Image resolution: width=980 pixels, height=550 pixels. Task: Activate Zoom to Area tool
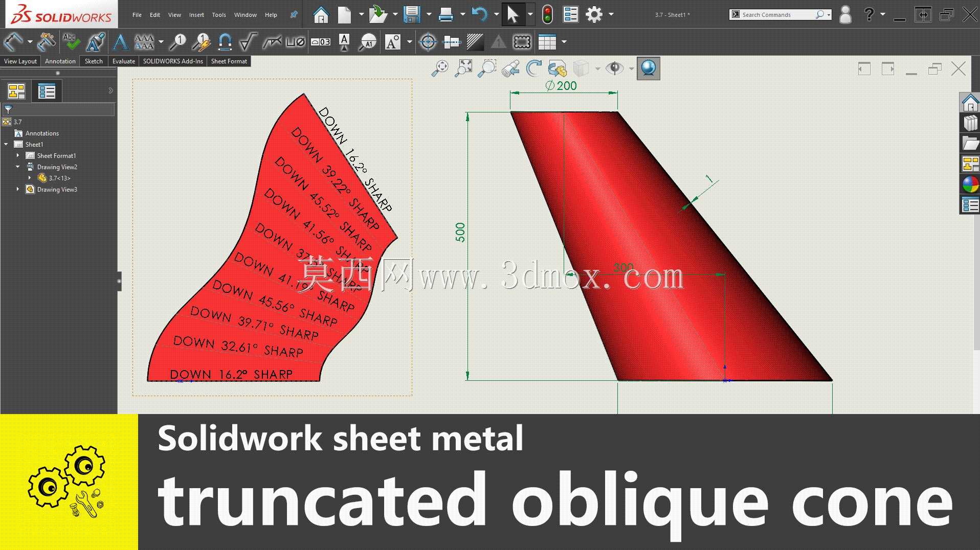point(487,68)
